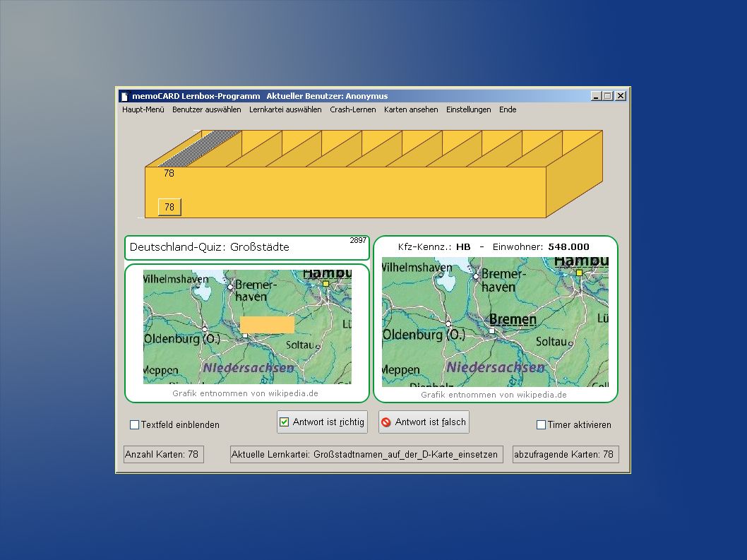This screenshot has height=560, width=747.
Task: Open the Benutzer auswählen menu
Action: [x=207, y=109]
